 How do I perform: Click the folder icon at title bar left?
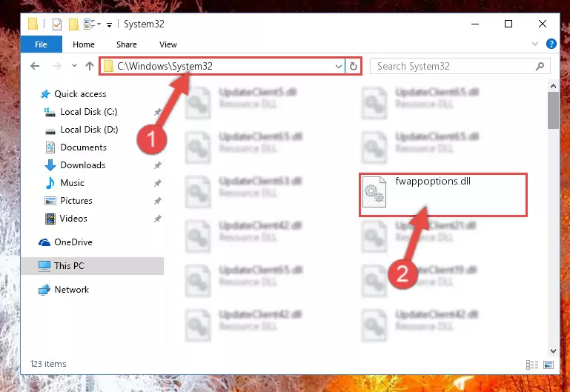(x=33, y=24)
